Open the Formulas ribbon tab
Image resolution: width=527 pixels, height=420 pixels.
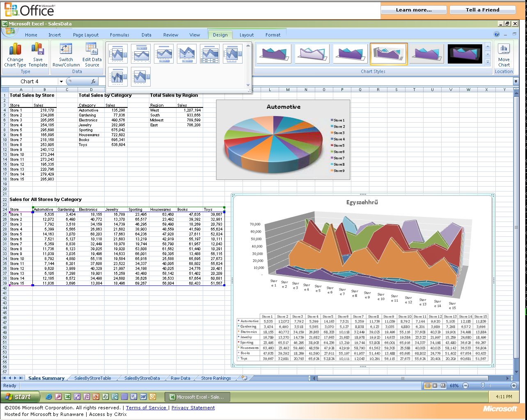tap(119, 35)
